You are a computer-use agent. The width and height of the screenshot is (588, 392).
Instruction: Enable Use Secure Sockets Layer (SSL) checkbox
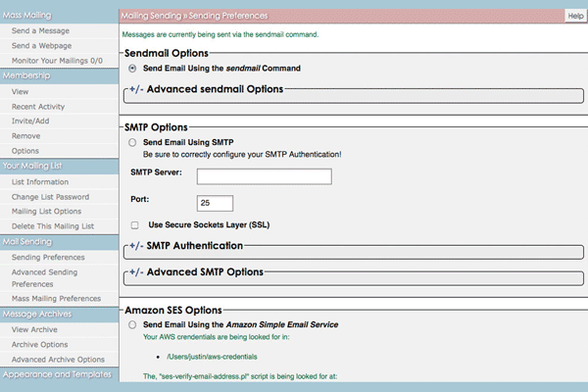[134, 224]
